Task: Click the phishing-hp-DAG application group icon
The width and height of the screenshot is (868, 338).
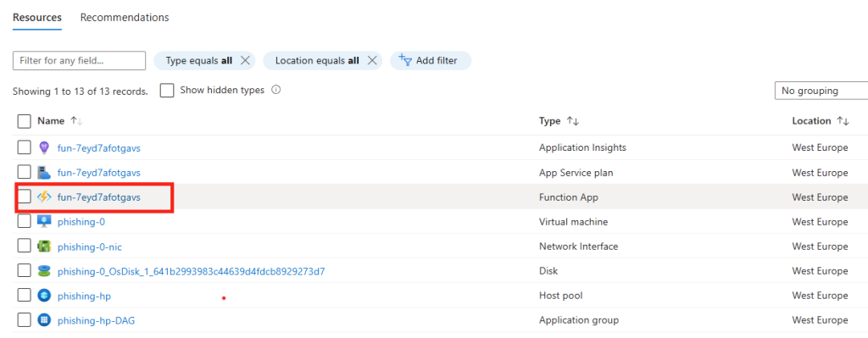Action: tap(44, 319)
